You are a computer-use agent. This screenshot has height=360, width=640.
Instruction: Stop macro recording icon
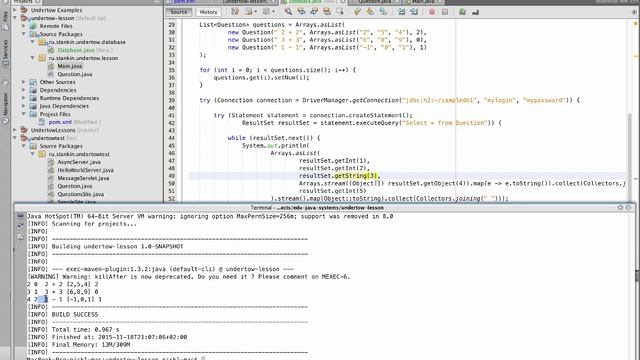(445, 12)
